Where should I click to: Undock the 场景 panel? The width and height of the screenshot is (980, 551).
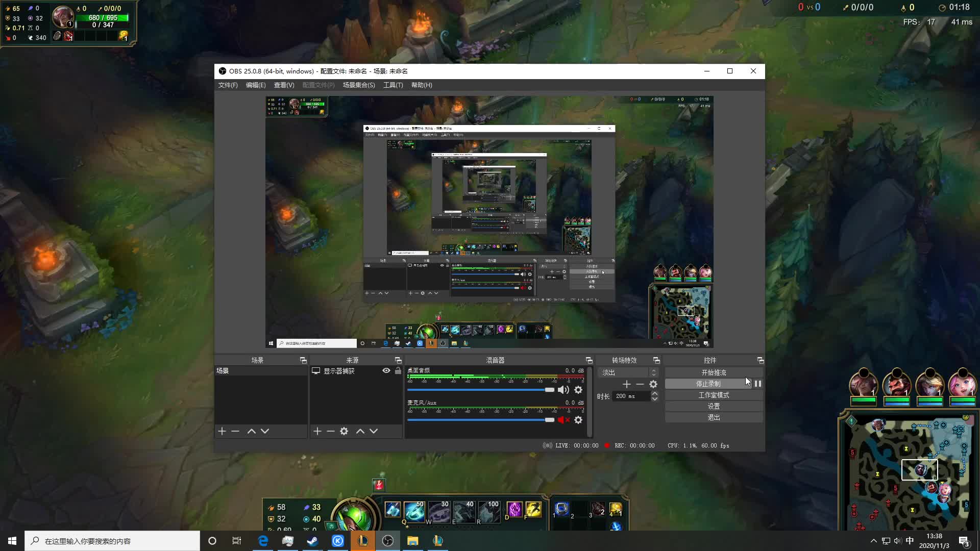[x=303, y=360]
